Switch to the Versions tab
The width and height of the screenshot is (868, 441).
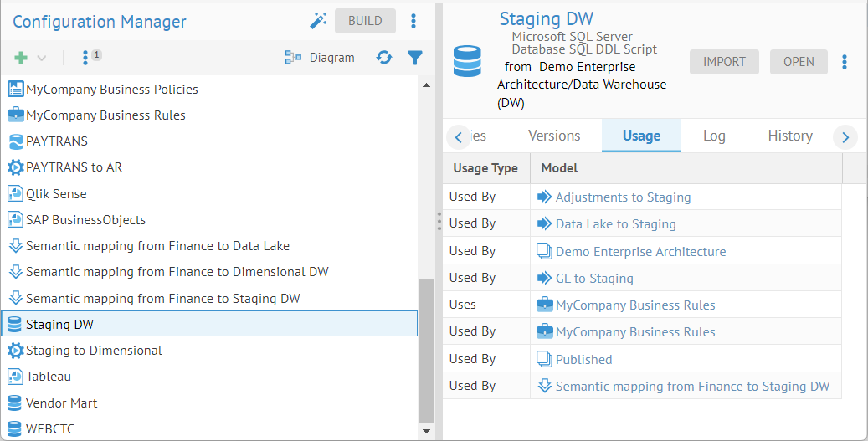pos(554,136)
